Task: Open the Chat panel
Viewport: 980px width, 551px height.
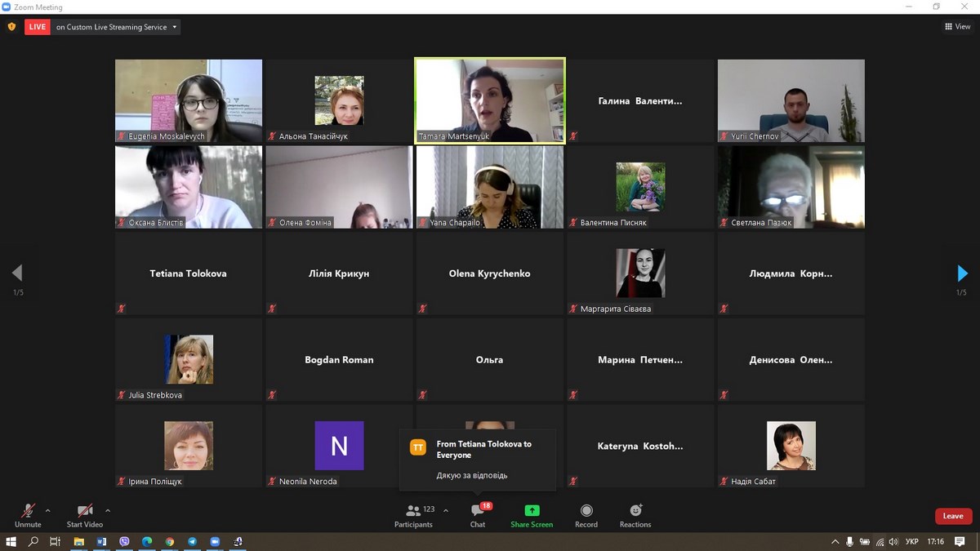Action: coord(478,514)
